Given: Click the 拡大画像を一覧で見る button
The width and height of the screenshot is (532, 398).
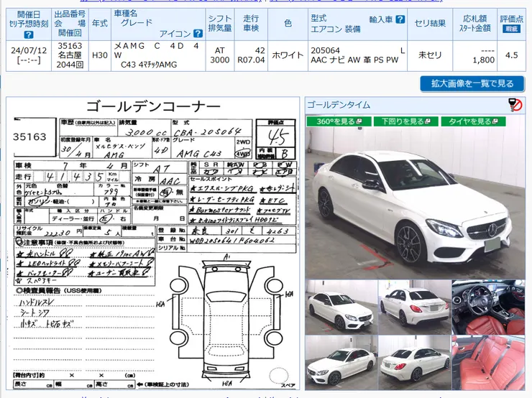Looking at the screenshot, I should click(472, 83).
